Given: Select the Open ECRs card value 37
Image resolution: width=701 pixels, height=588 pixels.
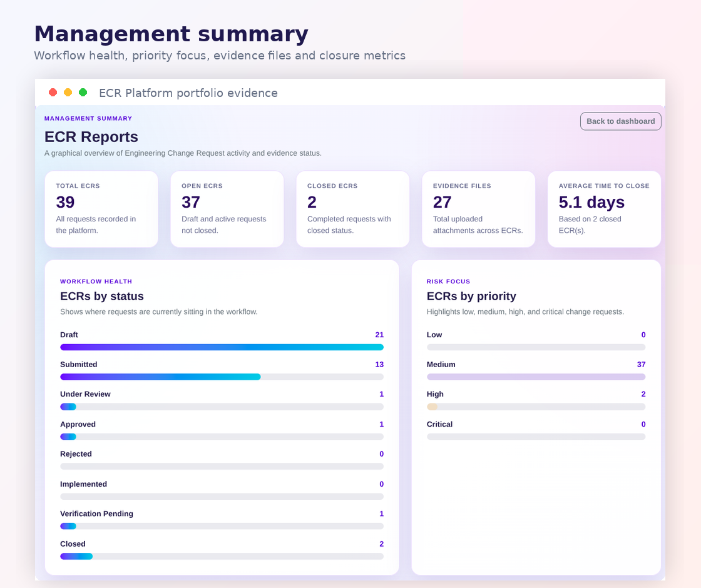Looking at the screenshot, I should pos(191,203).
